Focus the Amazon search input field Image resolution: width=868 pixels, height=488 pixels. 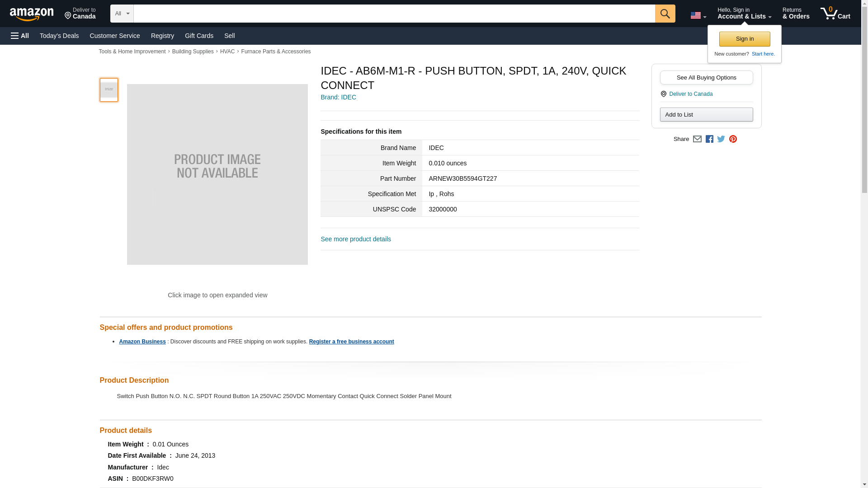click(394, 14)
